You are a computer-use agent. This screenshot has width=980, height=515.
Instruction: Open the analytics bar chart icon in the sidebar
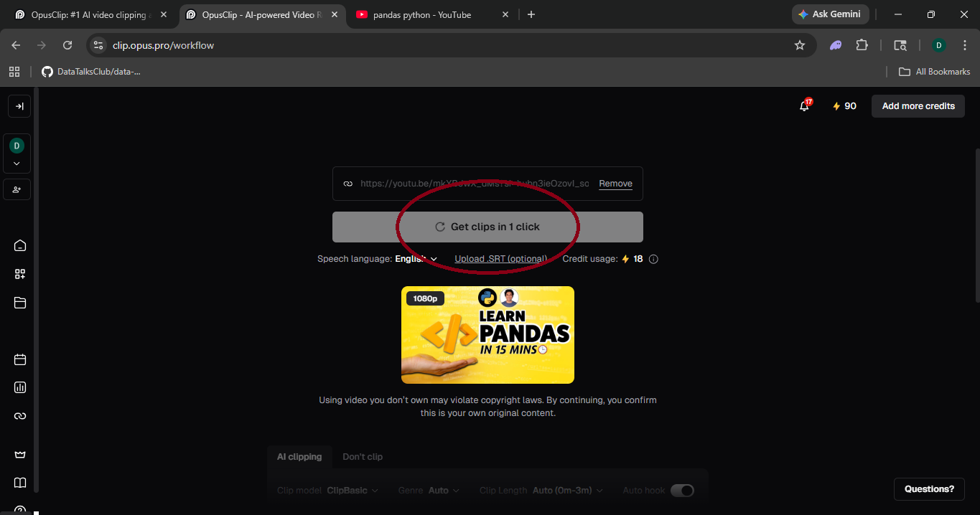(x=20, y=387)
